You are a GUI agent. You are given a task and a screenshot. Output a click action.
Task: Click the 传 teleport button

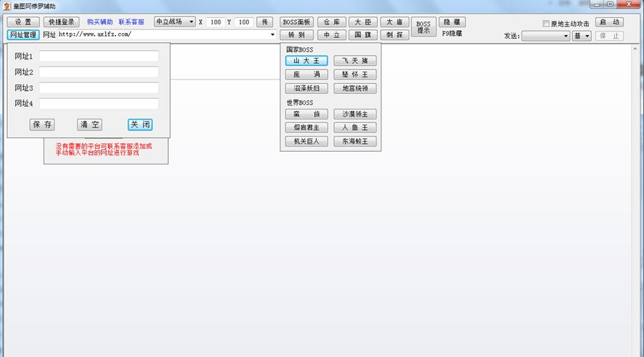point(265,21)
